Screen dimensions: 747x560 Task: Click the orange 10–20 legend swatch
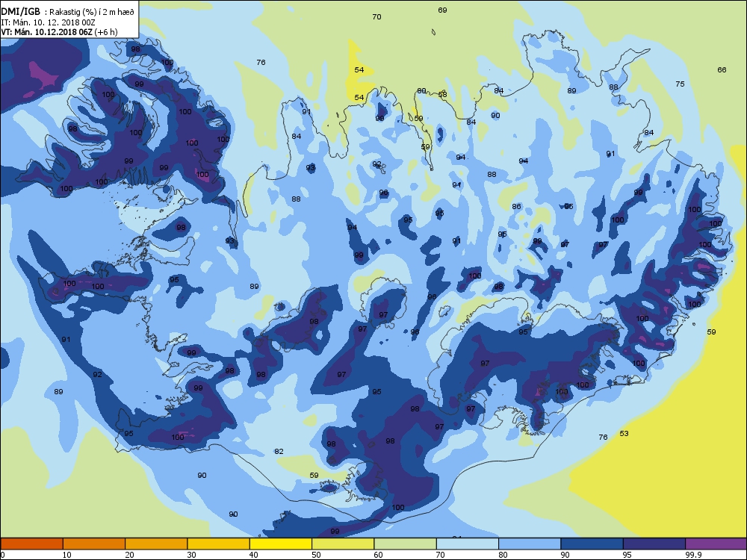(94, 544)
